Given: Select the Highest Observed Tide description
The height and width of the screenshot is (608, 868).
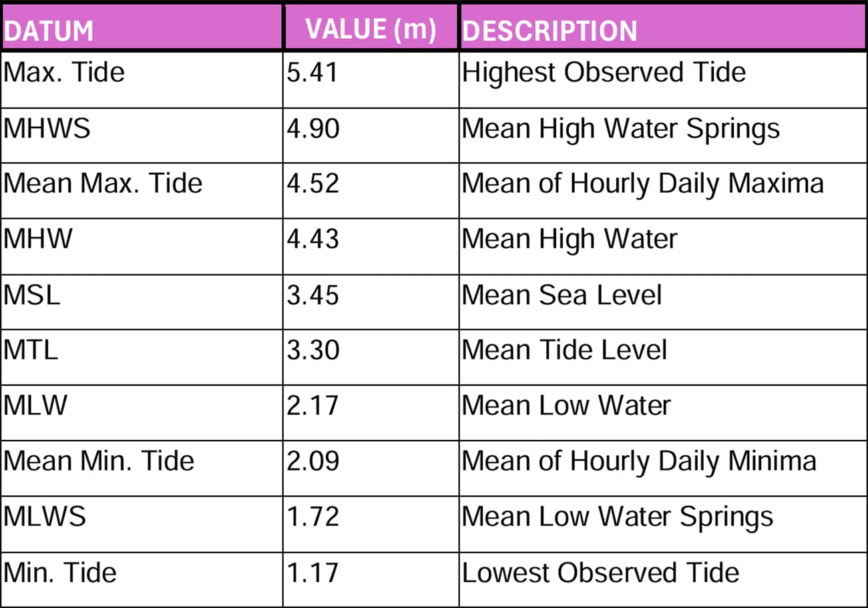Looking at the screenshot, I should [x=604, y=72].
